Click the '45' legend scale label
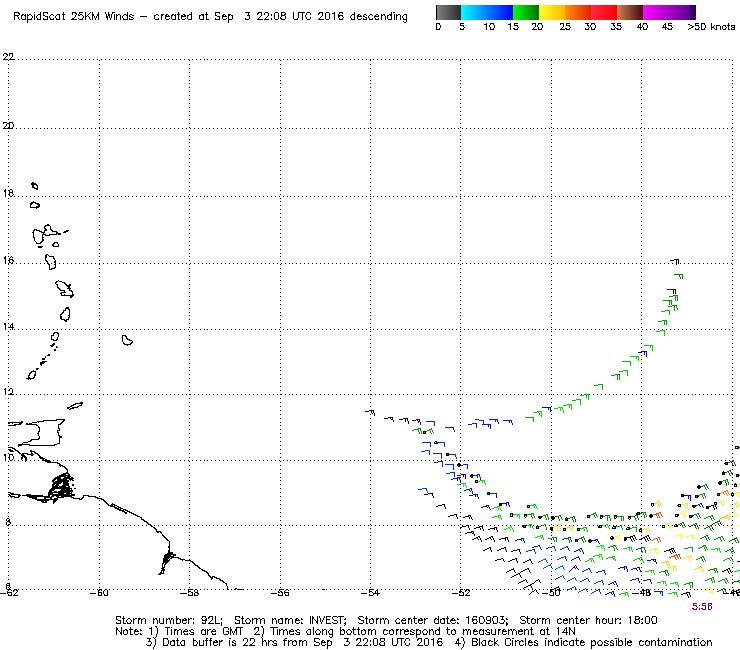Screen dimensions: 740x650 click(667, 27)
